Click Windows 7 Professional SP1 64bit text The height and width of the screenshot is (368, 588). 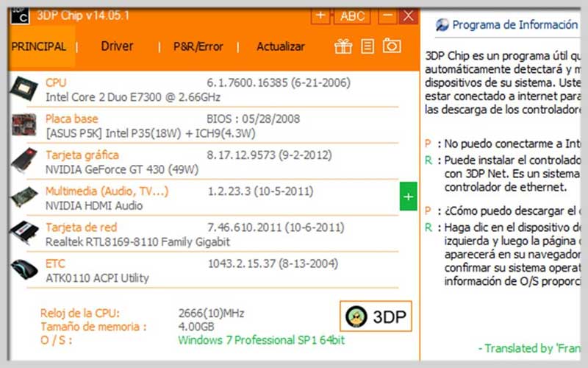[x=262, y=340]
